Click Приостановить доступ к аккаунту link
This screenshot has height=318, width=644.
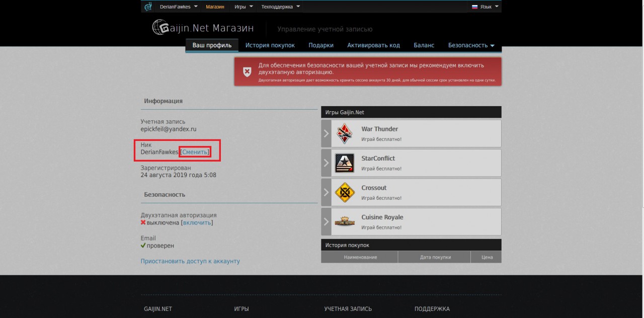pos(190,261)
